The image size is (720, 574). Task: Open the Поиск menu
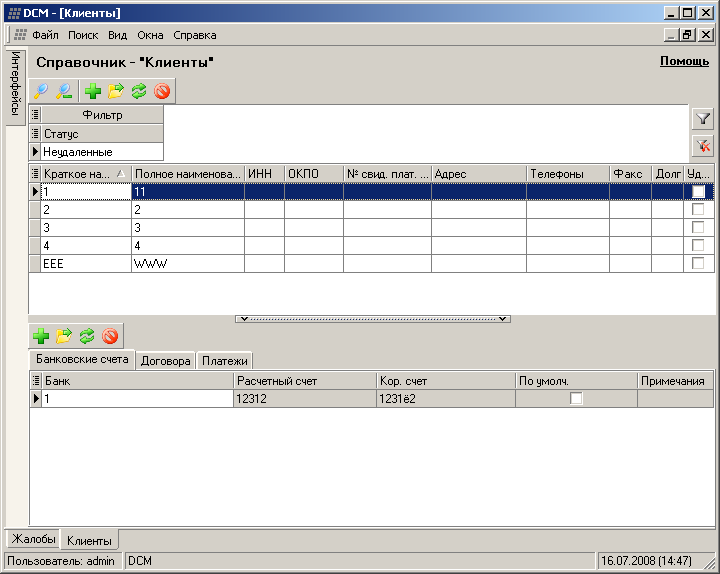(x=83, y=35)
